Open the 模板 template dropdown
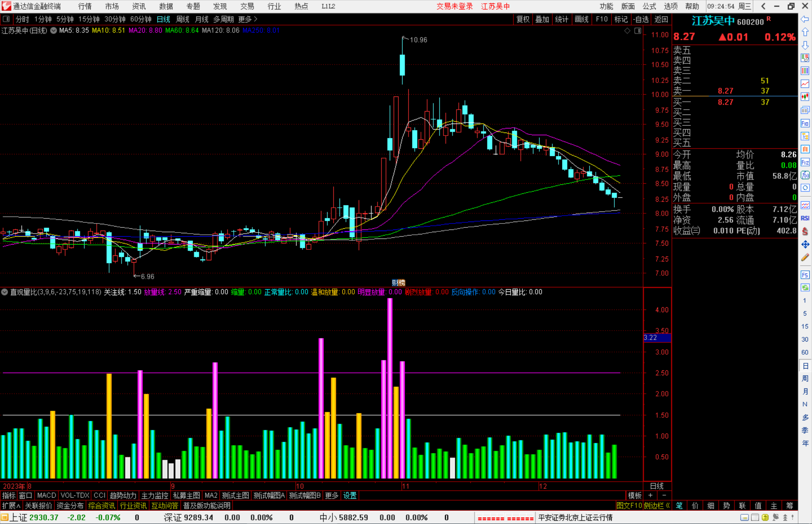The height and width of the screenshot is (524, 812). coord(635,495)
